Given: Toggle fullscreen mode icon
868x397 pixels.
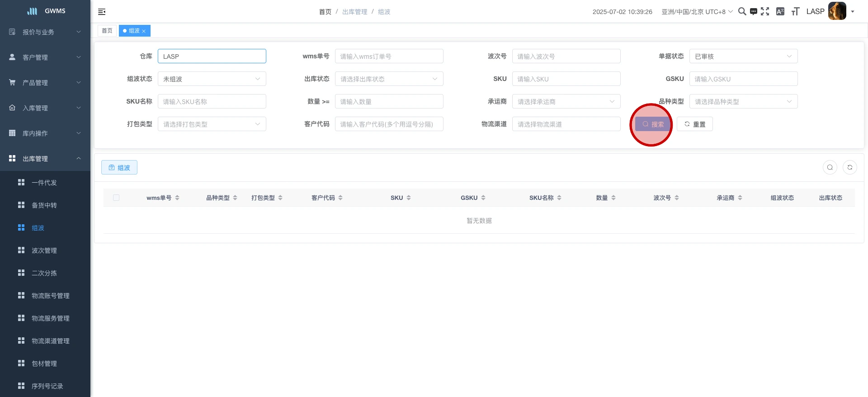Looking at the screenshot, I should point(765,11).
